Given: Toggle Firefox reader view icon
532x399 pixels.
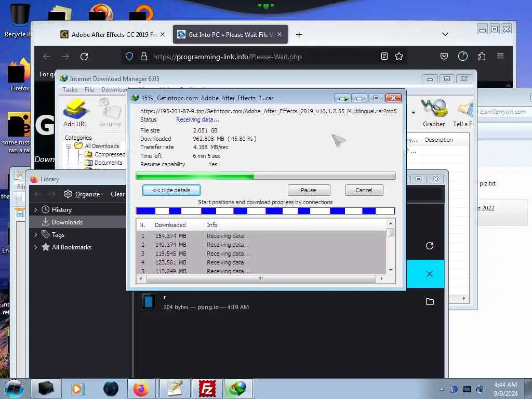Looking at the screenshot, I should (x=384, y=56).
